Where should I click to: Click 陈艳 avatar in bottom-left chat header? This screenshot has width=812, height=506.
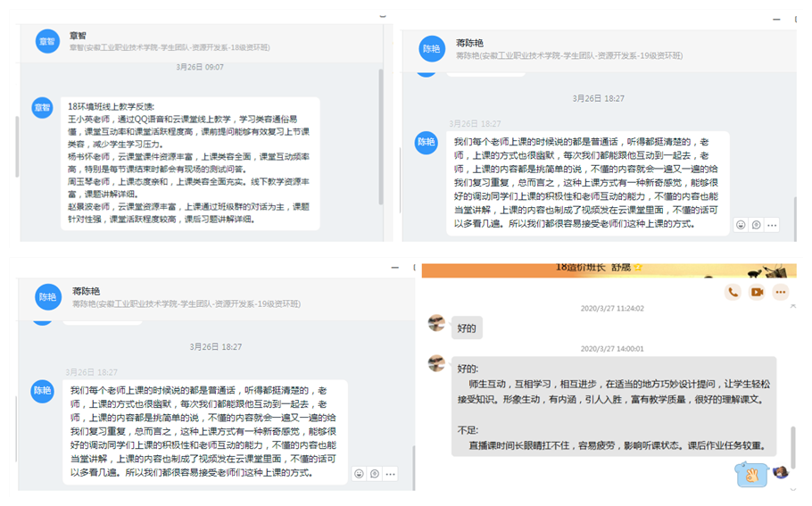[48, 297]
